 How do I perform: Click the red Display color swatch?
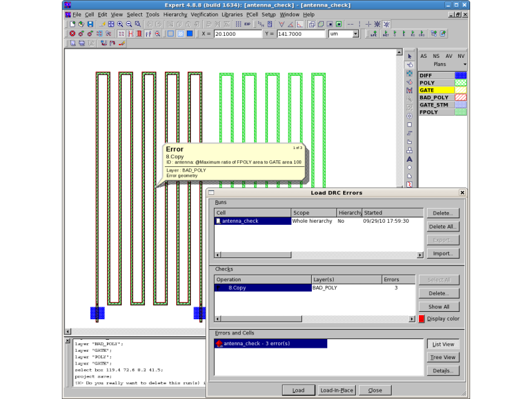422,319
